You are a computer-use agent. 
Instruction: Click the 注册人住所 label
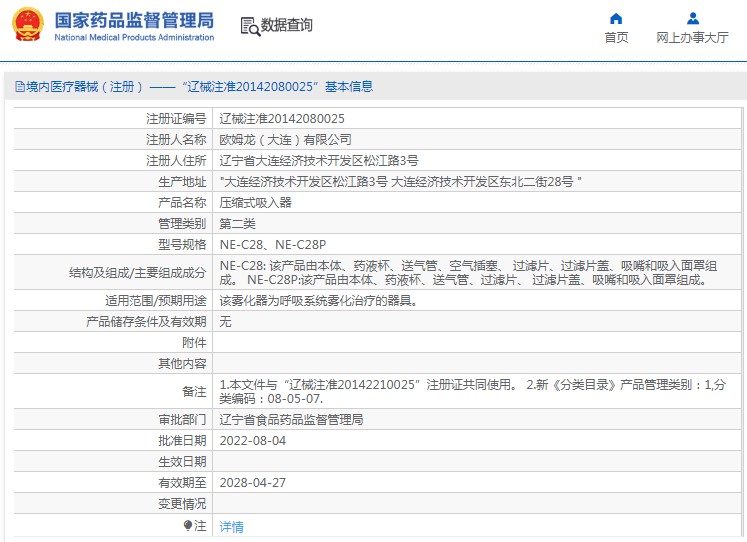(176, 161)
